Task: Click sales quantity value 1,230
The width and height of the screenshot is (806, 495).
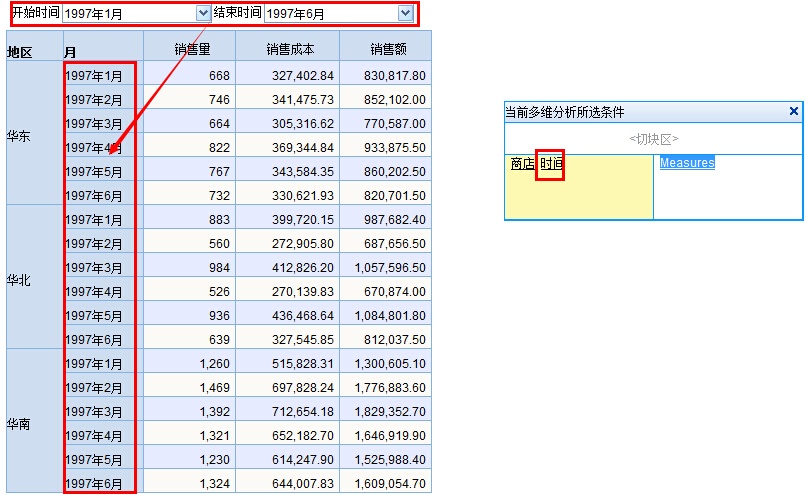Action: tap(215, 460)
